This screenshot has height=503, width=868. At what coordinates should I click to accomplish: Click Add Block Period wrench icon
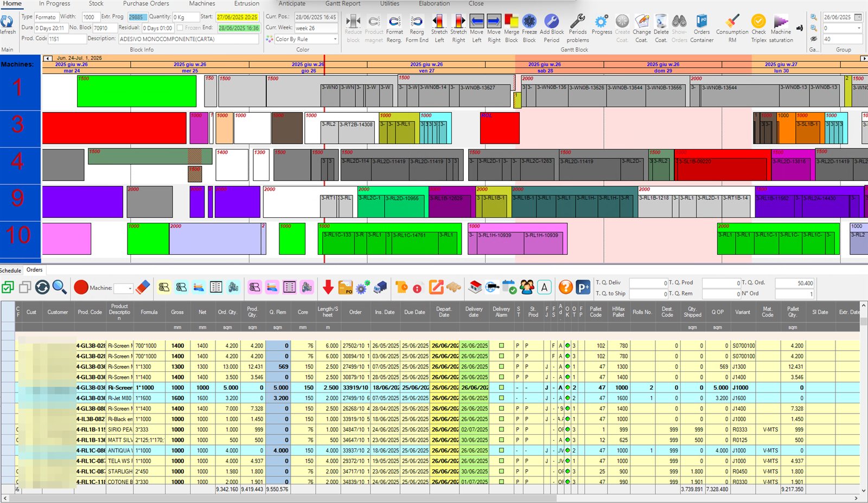[551, 22]
